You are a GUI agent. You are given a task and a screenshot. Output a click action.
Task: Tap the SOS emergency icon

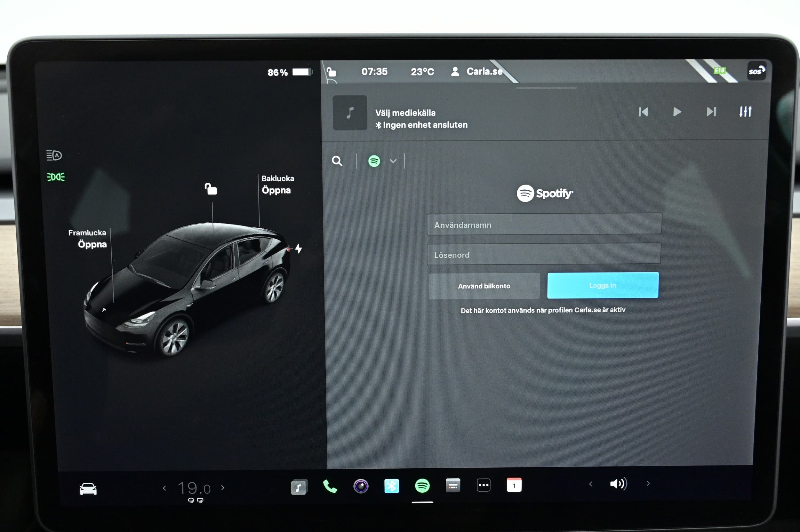click(756, 71)
